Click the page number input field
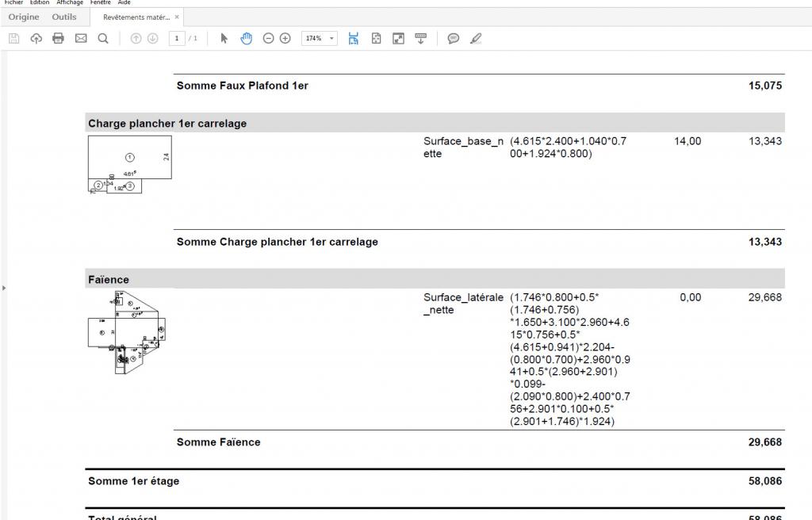Screen dimensions: 812x520 coord(177,38)
